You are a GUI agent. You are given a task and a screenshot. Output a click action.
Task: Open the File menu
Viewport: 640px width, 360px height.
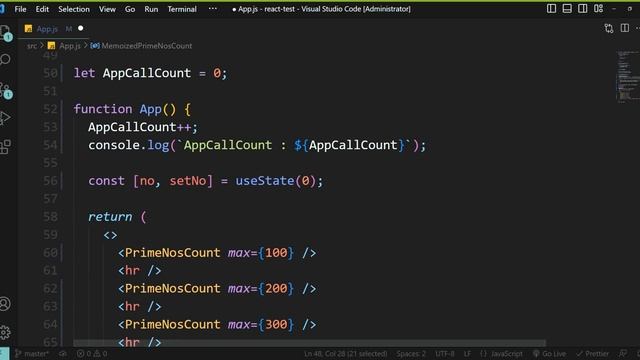pyautogui.click(x=20, y=9)
